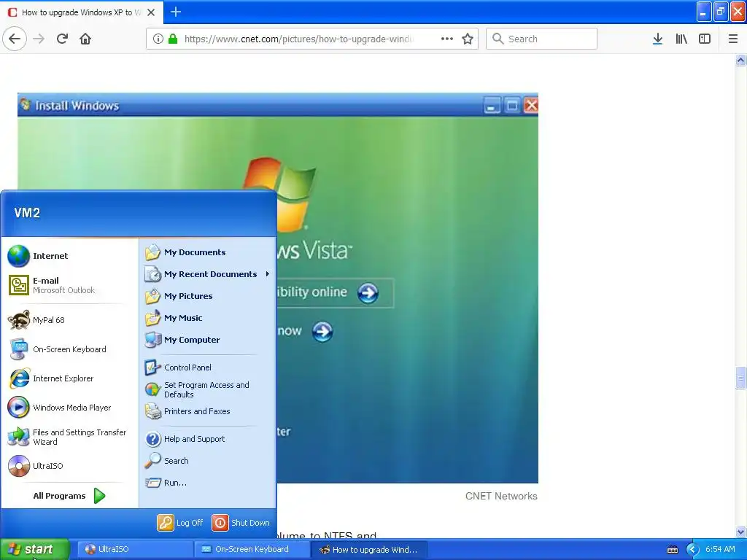Select the 'How to upgrade Windows XP' tab
The width and height of the screenshot is (747, 560).
click(x=82, y=12)
